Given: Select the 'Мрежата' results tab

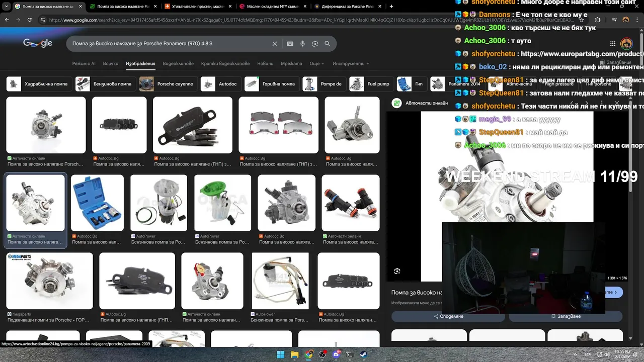Looking at the screenshot, I should click(291, 64).
